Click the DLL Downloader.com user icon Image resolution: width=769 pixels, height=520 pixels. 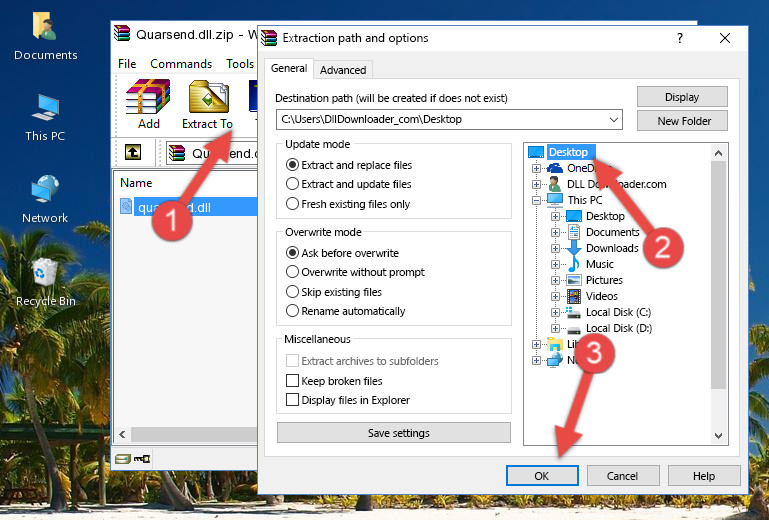pos(555,184)
